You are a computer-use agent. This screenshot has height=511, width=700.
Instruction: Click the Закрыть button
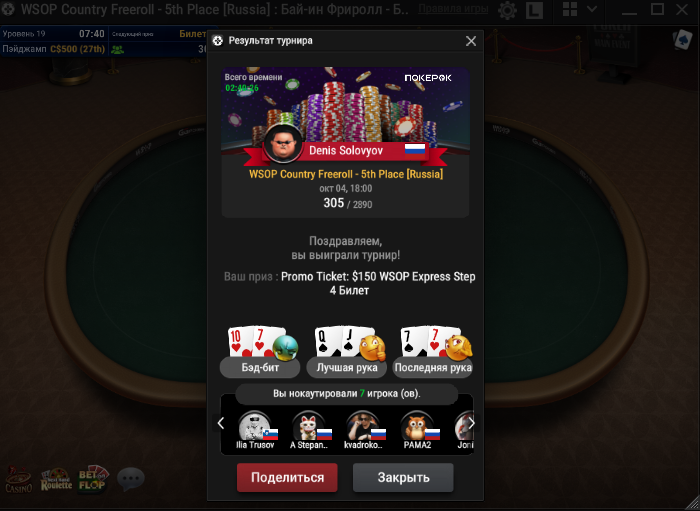pyautogui.click(x=403, y=478)
